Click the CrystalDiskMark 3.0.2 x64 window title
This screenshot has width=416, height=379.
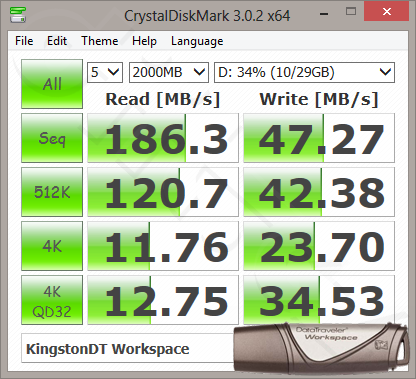[x=207, y=16]
